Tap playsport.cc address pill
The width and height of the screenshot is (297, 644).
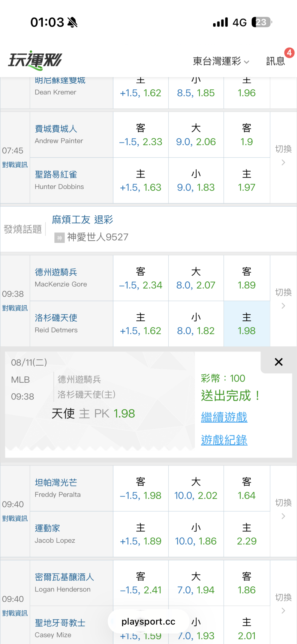pyautogui.click(x=148, y=621)
